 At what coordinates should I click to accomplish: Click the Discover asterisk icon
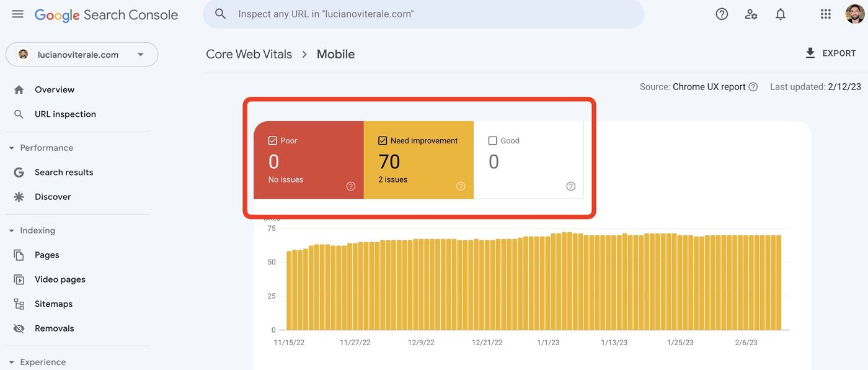point(19,197)
